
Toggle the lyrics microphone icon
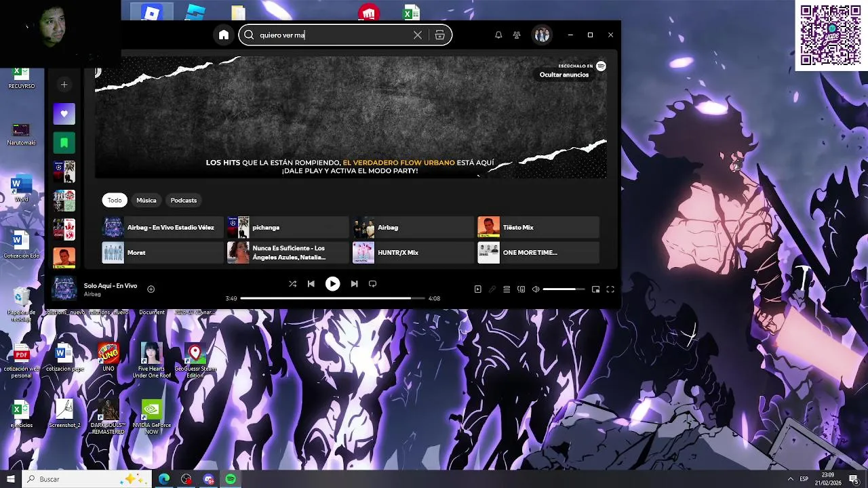point(492,289)
